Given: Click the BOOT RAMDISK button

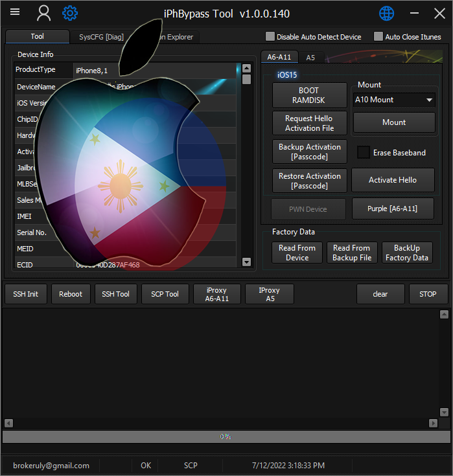Looking at the screenshot, I should pos(309,95).
